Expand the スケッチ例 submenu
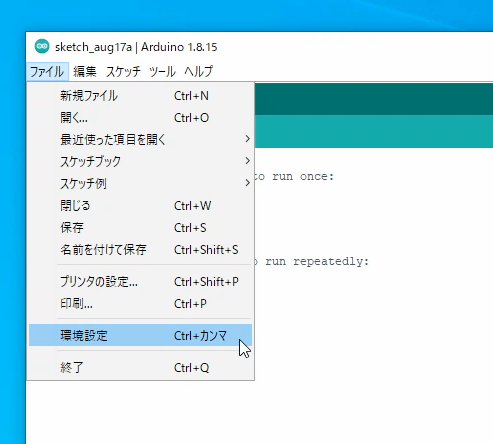Image resolution: width=493 pixels, height=444 pixels. point(140,184)
